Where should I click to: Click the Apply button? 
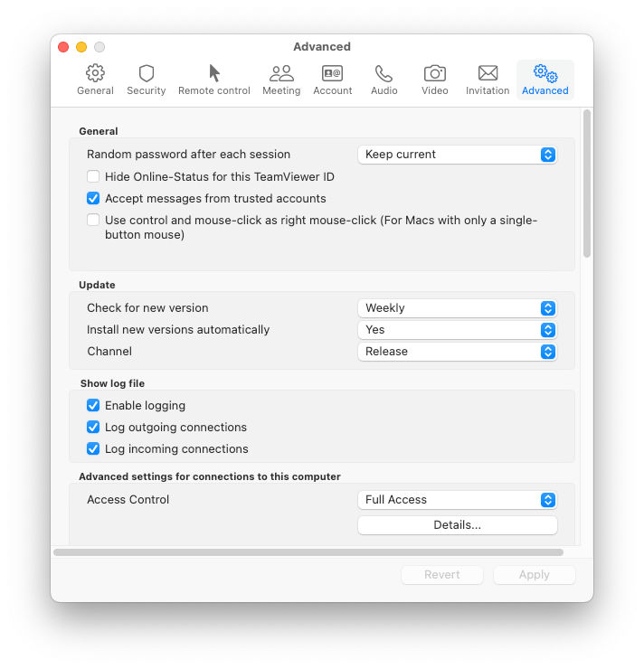535,575
